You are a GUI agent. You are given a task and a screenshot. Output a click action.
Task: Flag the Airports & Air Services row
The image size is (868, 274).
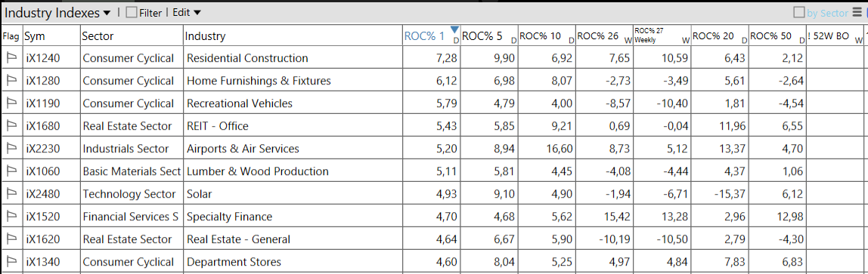tap(11, 149)
